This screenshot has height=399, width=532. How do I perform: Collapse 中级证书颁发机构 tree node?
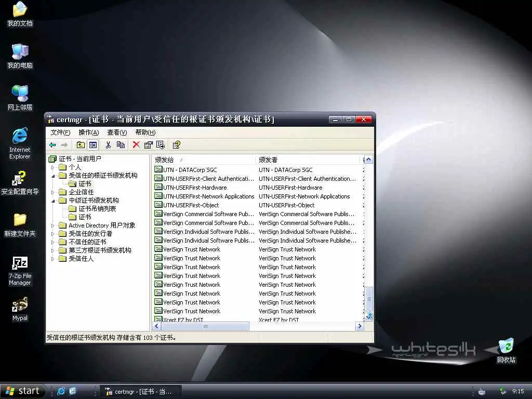pyautogui.click(x=52, y=201)
